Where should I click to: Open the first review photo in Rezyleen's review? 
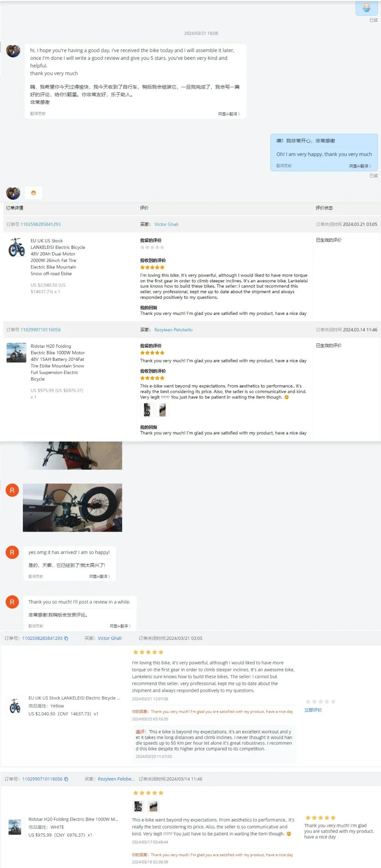click(x=147, y=410)
